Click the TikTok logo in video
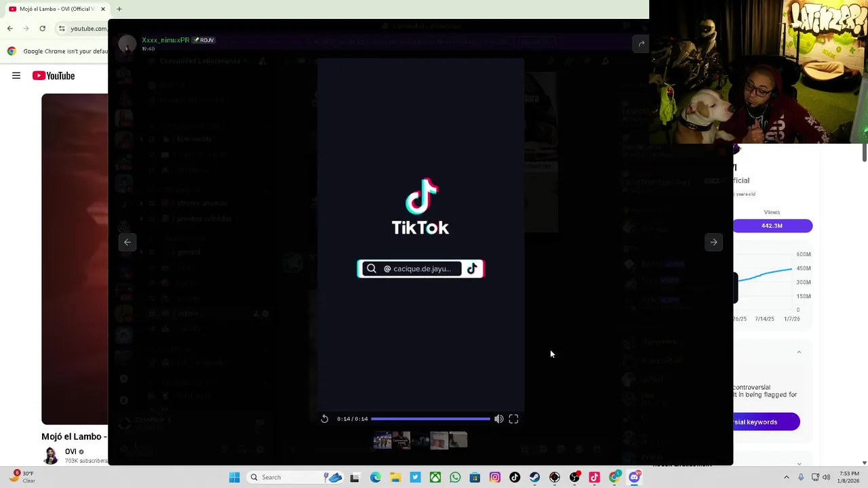Screen dimensions: 868x488 coord(420,207)
